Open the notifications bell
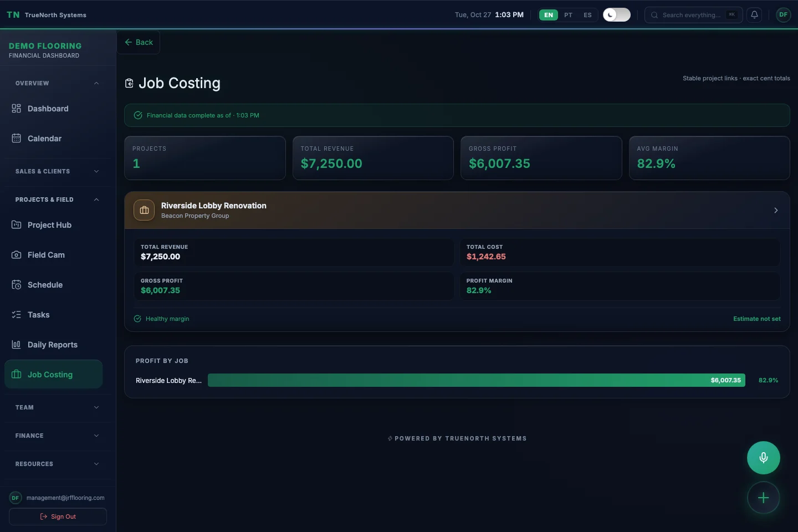 pos(754,15)
